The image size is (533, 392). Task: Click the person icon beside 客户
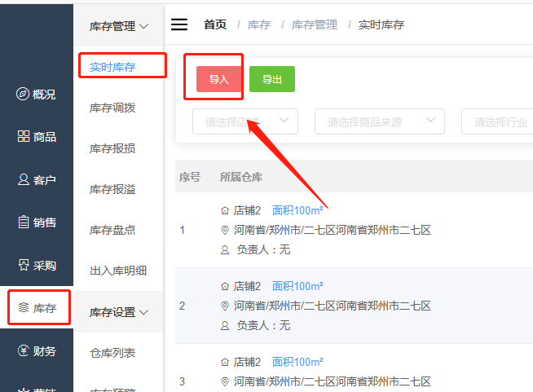tap(24, 179)
